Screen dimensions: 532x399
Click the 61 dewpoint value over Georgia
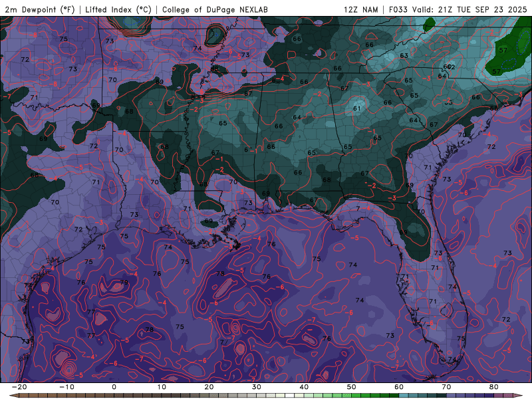[356, 108]
